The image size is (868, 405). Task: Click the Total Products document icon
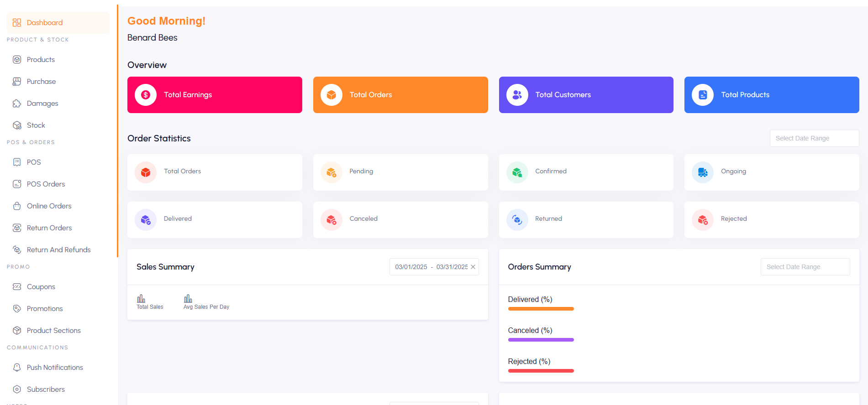(703, 95)
